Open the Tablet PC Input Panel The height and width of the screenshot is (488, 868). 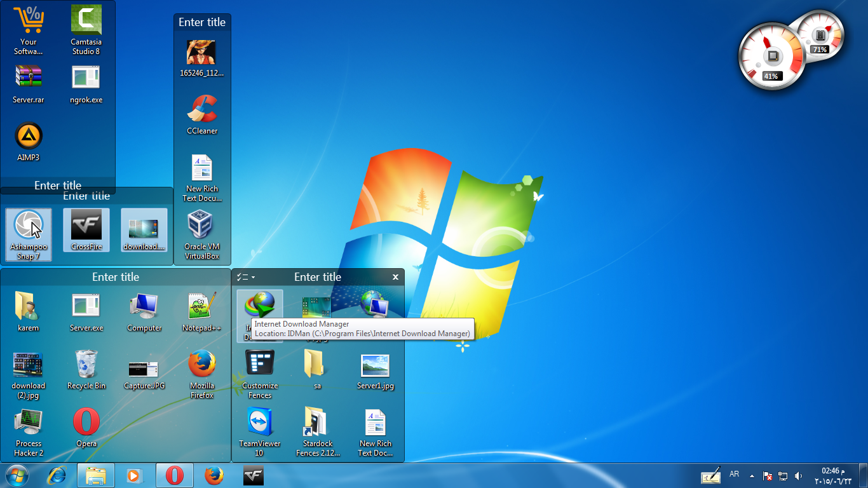pyautogui.click(x=711, y=475)
